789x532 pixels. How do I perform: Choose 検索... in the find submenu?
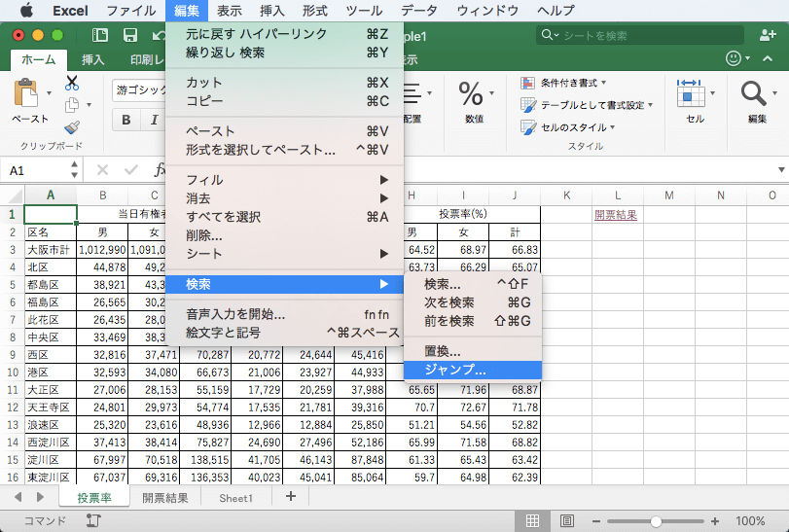click(473, 284)
